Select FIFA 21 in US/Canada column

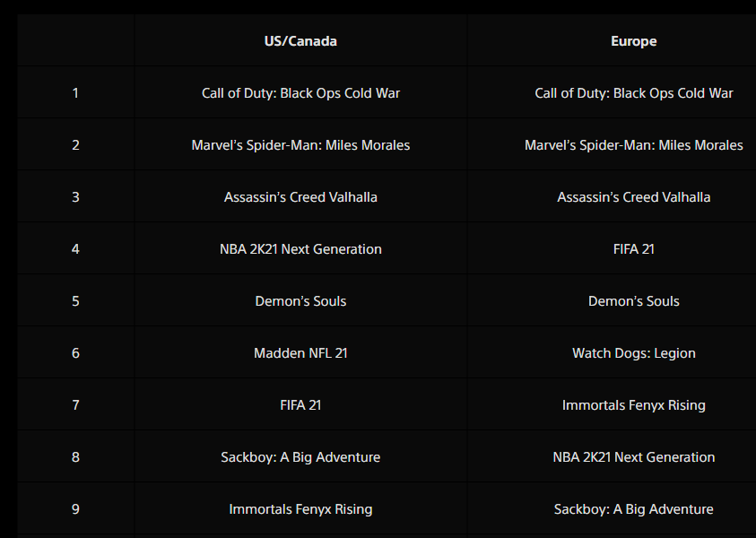coord(300,405)
